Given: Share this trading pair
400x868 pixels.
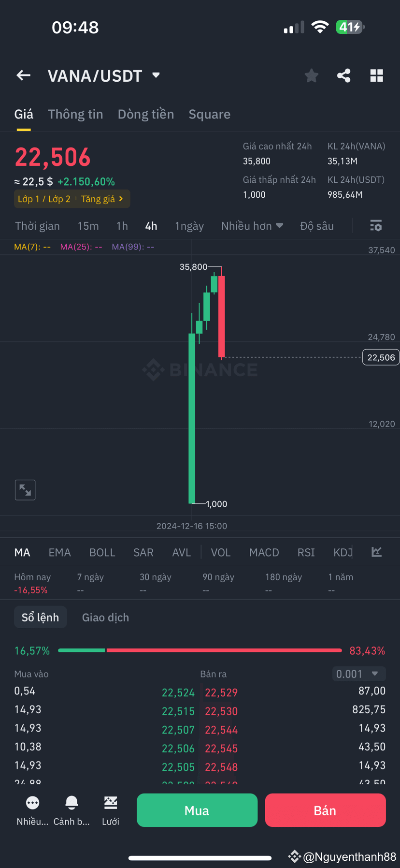Looking at the screenshot, I should [x=343, y=75].
